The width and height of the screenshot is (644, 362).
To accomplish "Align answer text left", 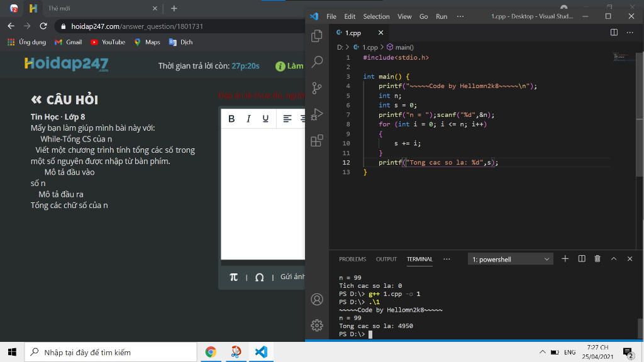I will (287, 119).
